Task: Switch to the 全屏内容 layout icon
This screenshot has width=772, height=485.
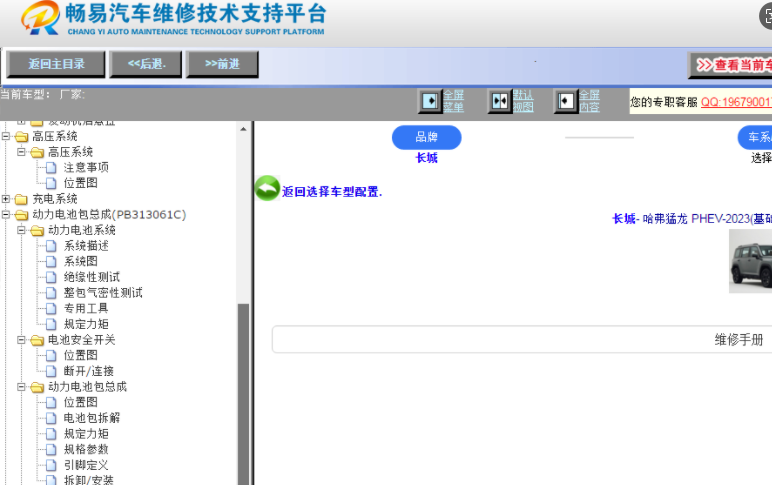Action: tap(565, 101)
